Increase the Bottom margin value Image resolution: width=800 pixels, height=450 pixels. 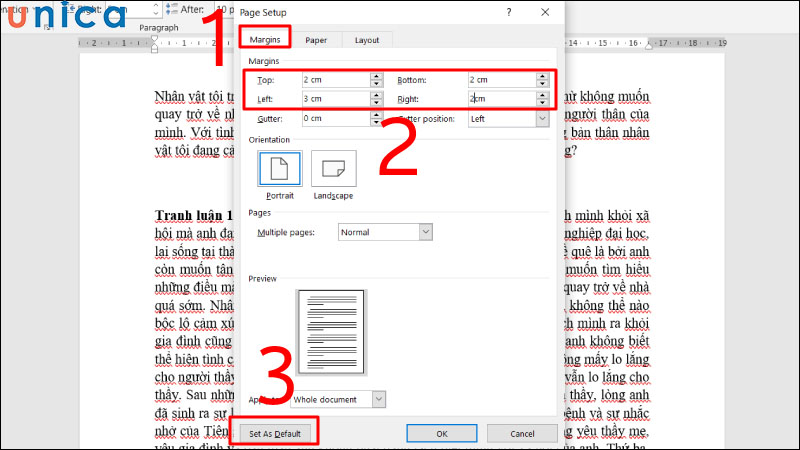click(542, 76)
